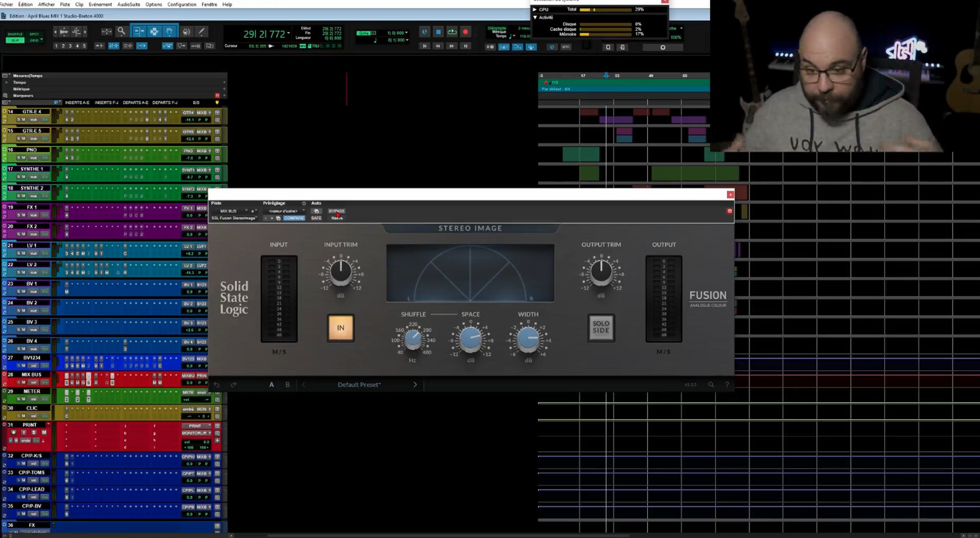Viewport: 980px width, 538px height.
Task: Click the plugin search magnifier icon
Action: 711,385
